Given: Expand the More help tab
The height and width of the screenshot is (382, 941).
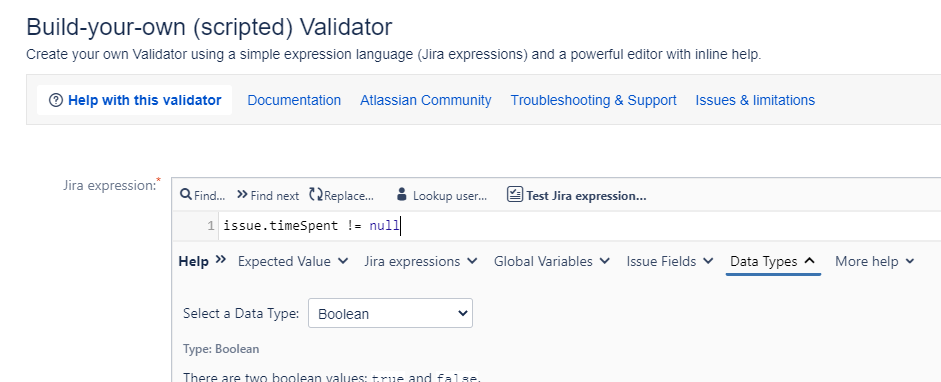Looking at the screenshot, I should (x=874, y=261).
